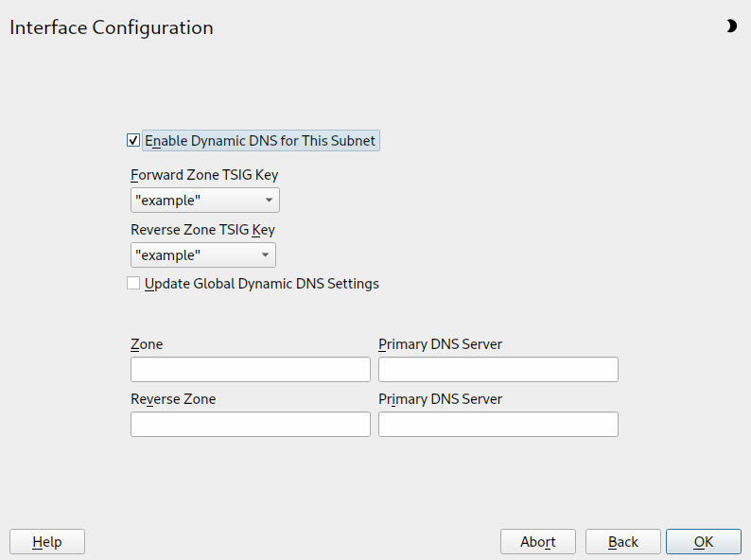Open the Forward Zone TSIG Key dropdown
The height and width of the screenshot is (560, 751).
[x=204, y=201]
